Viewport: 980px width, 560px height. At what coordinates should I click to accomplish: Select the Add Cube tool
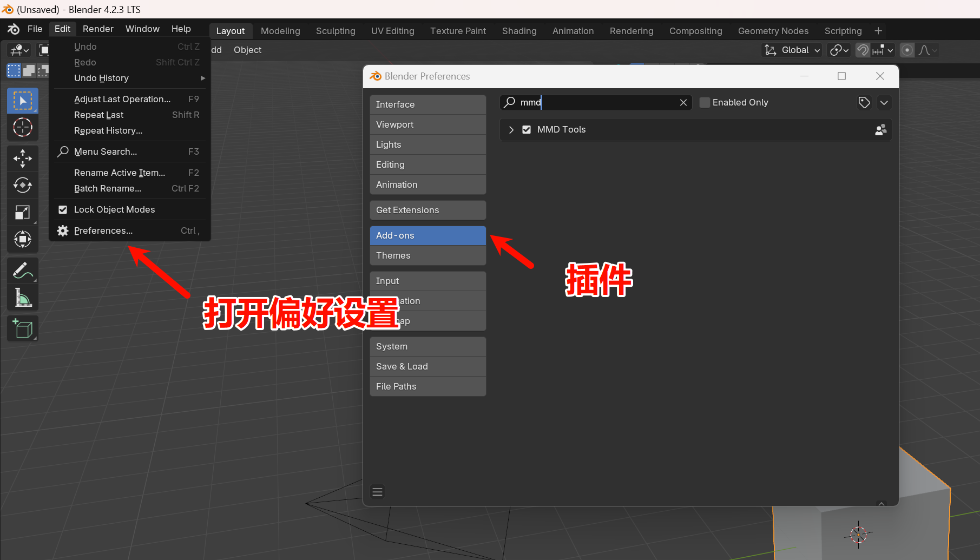coord(22,328)
